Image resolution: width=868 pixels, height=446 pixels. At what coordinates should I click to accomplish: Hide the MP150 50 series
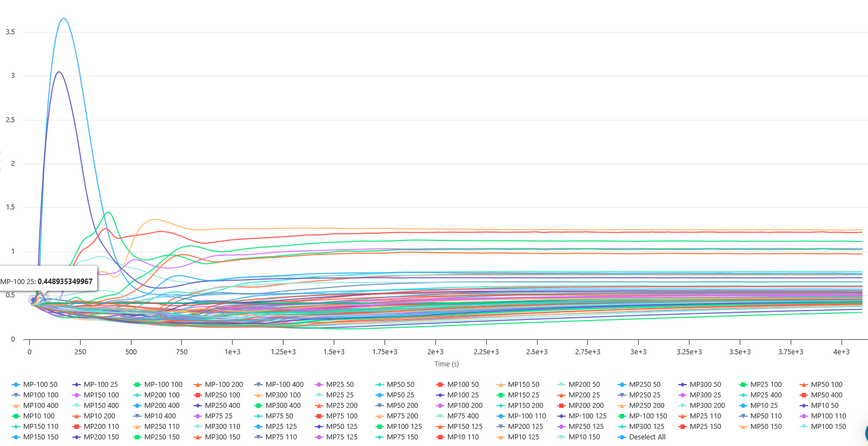[523, 385]
